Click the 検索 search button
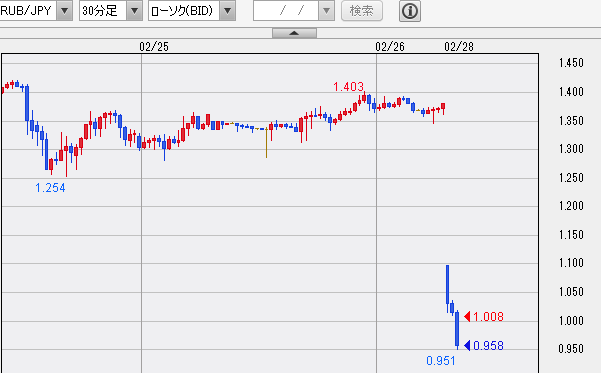This screenshot has height=373, width=601. (362, 11)
